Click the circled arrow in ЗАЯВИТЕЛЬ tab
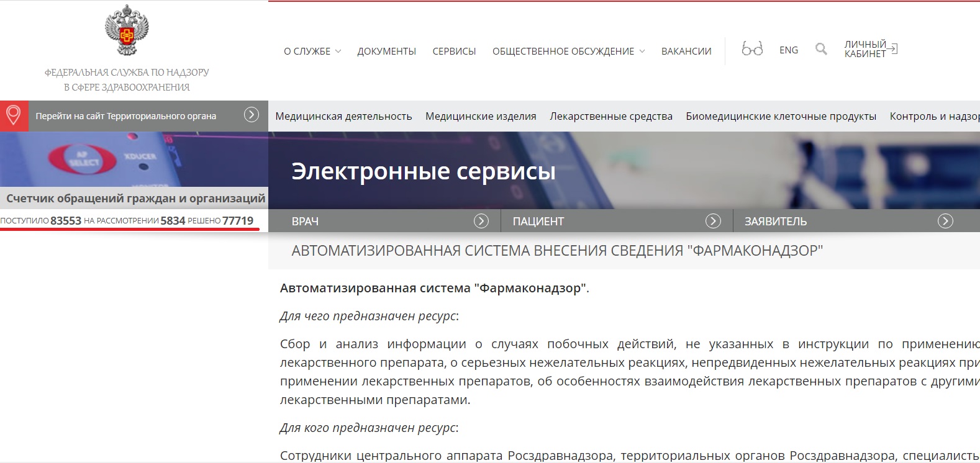This screenshot has height=463, width=980. pos(945,221)
